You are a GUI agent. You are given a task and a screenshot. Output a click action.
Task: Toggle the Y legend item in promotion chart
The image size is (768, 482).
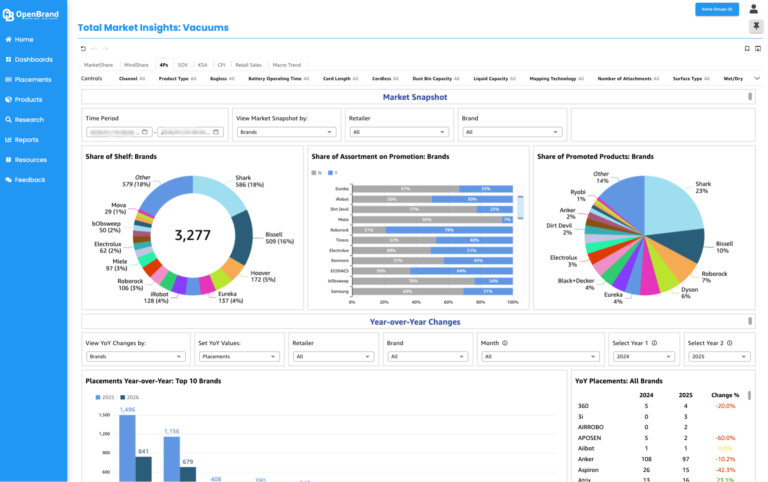coord(333,173)
